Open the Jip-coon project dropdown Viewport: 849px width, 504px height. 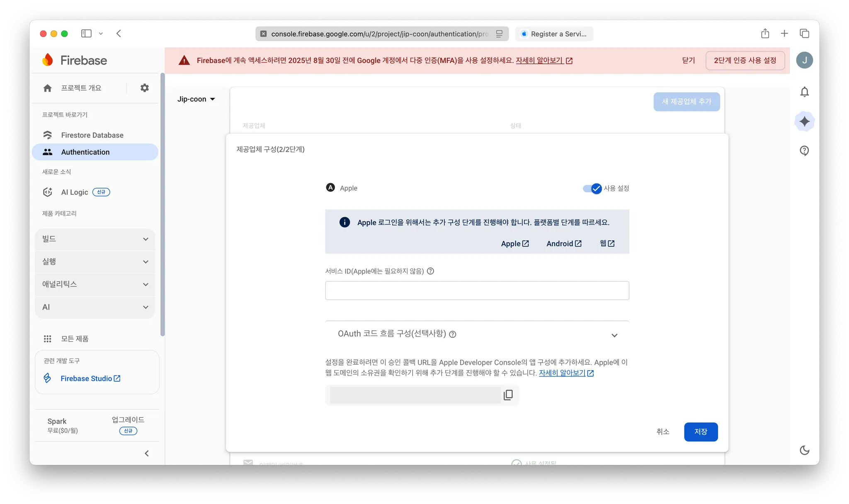coord(196,99)
